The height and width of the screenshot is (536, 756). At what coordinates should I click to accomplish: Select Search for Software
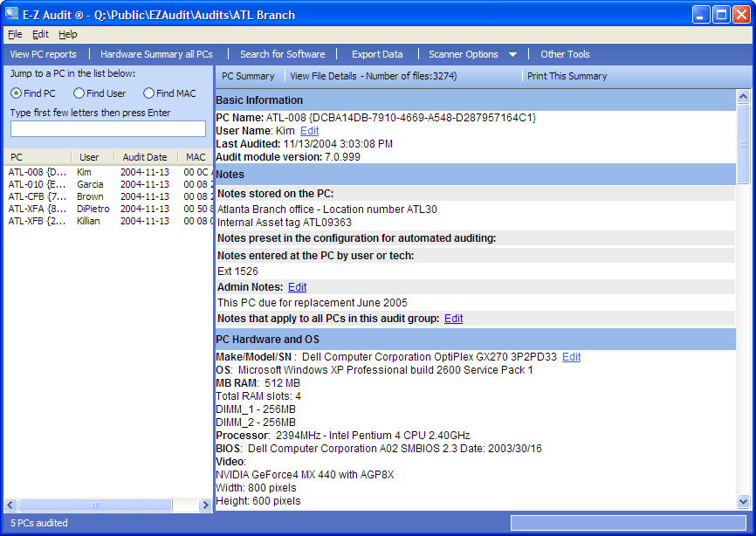point(282,53)
